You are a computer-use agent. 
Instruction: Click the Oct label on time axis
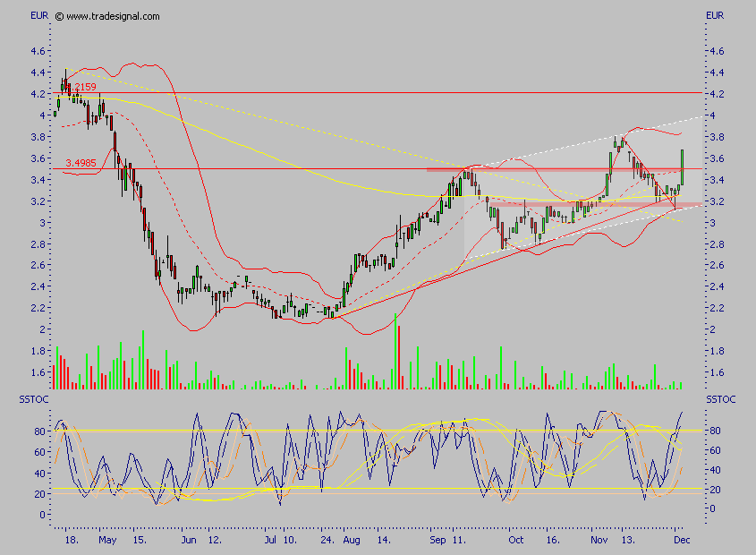click(515, 542)
